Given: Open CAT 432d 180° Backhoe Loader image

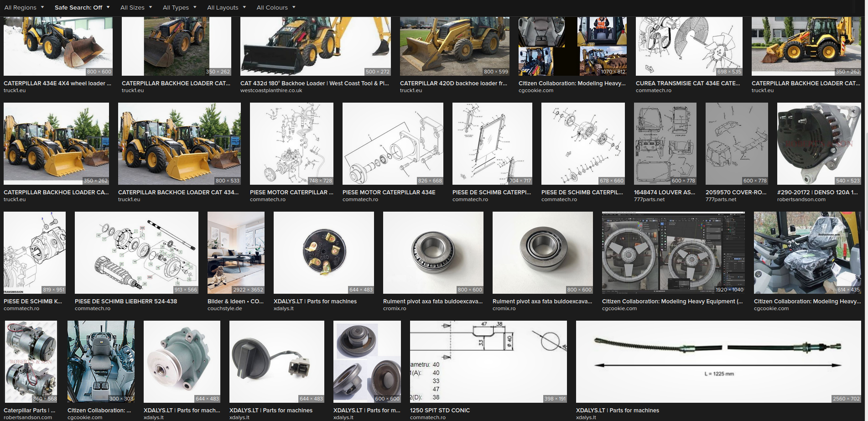Looking at the screenshot, I should tap(316, 46).
